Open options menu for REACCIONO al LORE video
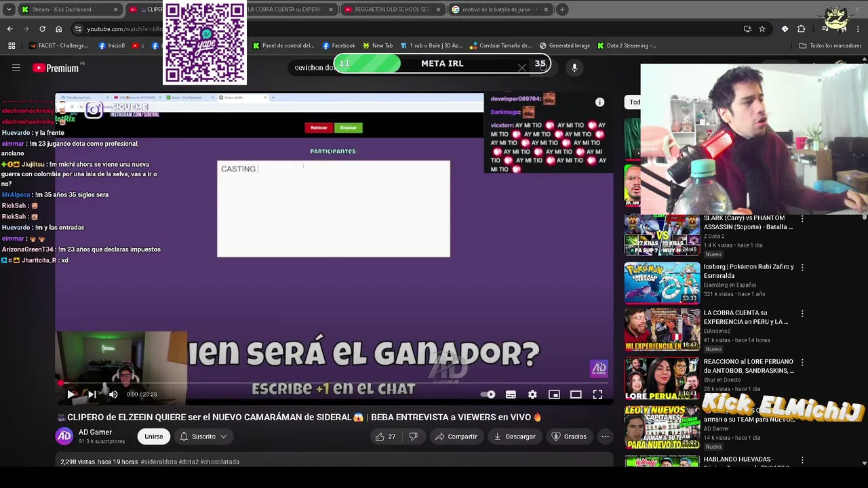This screenshot has height=488, width=868. [802, 363]
